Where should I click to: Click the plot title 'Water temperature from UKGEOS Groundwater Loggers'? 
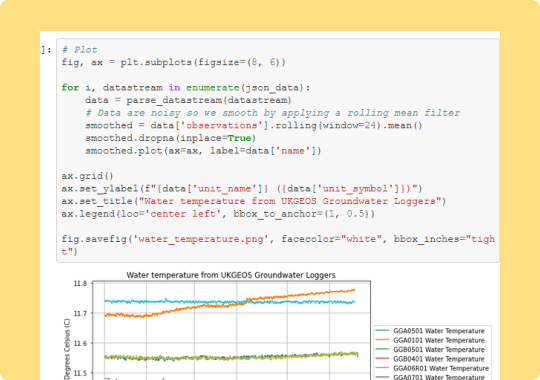(231, 275)
